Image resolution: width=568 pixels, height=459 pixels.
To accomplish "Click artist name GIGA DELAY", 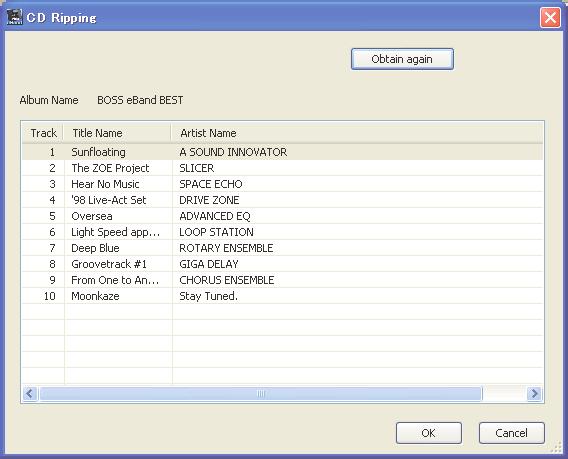I will [209, 264].
